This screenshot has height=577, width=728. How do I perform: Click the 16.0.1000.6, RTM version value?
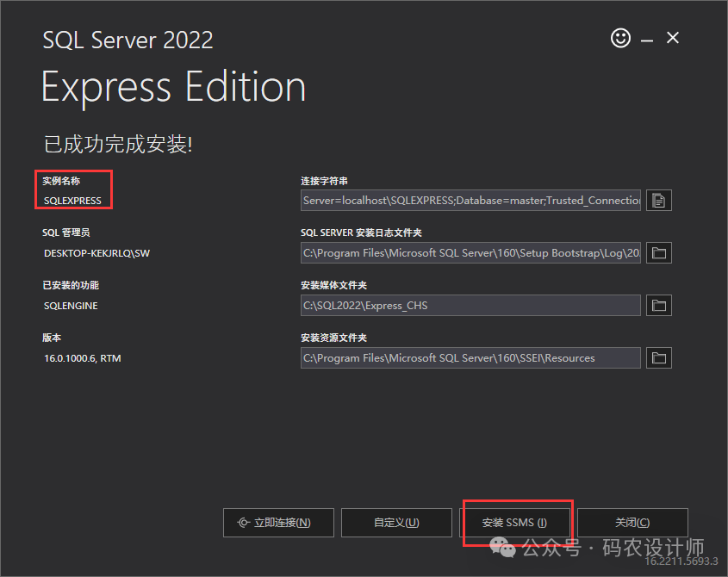click(x=83, y=358)
